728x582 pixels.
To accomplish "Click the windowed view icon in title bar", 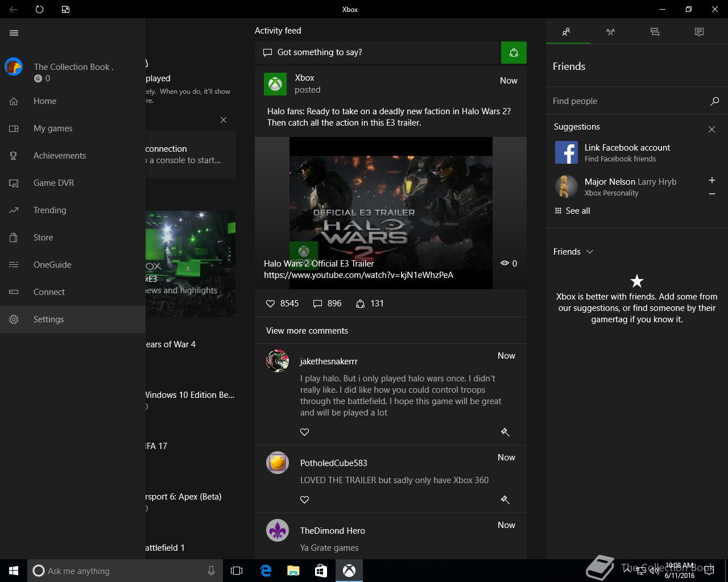I will 65,9.
